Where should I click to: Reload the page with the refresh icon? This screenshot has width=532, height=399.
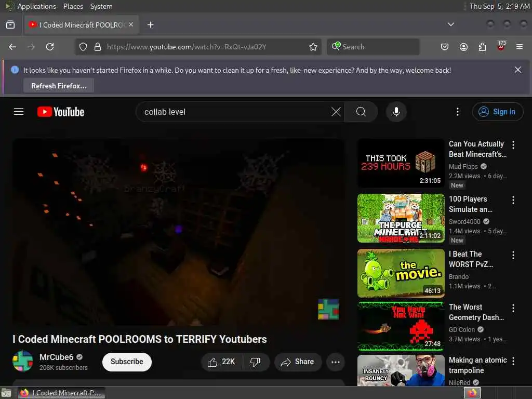tap(50, 47)
